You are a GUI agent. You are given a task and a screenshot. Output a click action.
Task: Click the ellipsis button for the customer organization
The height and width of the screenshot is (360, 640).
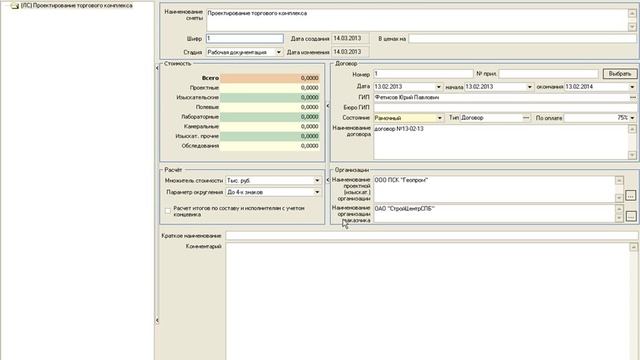point(631,216)
